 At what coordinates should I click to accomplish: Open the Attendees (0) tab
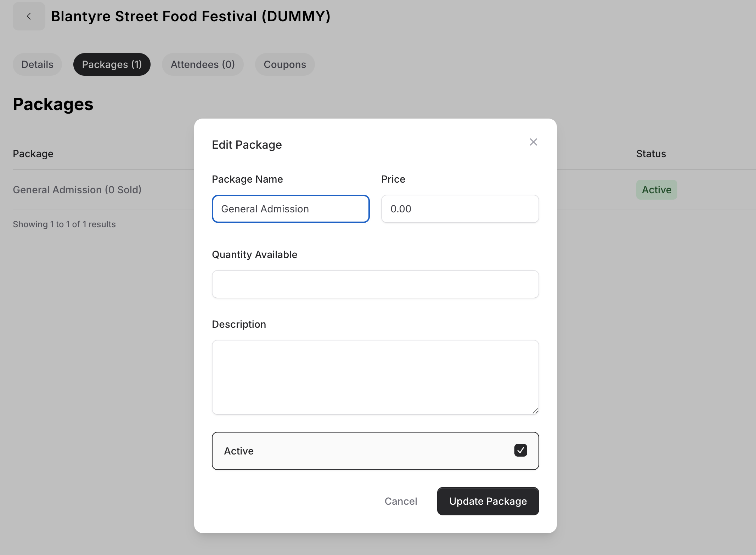pos(203,64)
